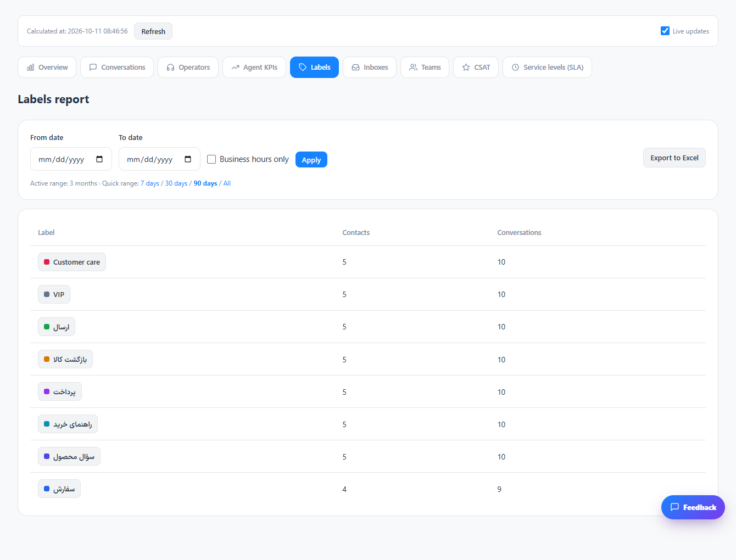Image resolution: width=736 pixels, height=560 pixels.
Task: Click the indigo dot on سؤال محصول label
Action: (47, 456)
